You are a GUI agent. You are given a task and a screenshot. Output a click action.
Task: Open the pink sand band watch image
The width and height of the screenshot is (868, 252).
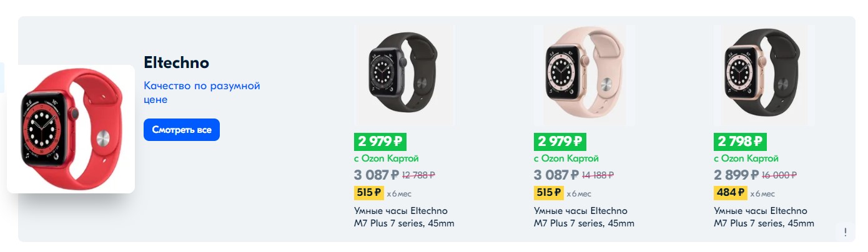(584, 75)
